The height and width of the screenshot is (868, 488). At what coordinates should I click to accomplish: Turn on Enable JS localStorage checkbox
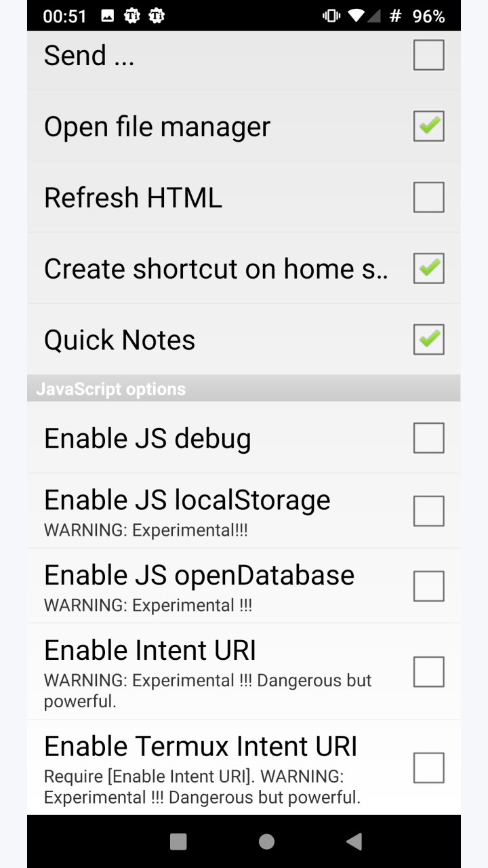pos(429,511)
